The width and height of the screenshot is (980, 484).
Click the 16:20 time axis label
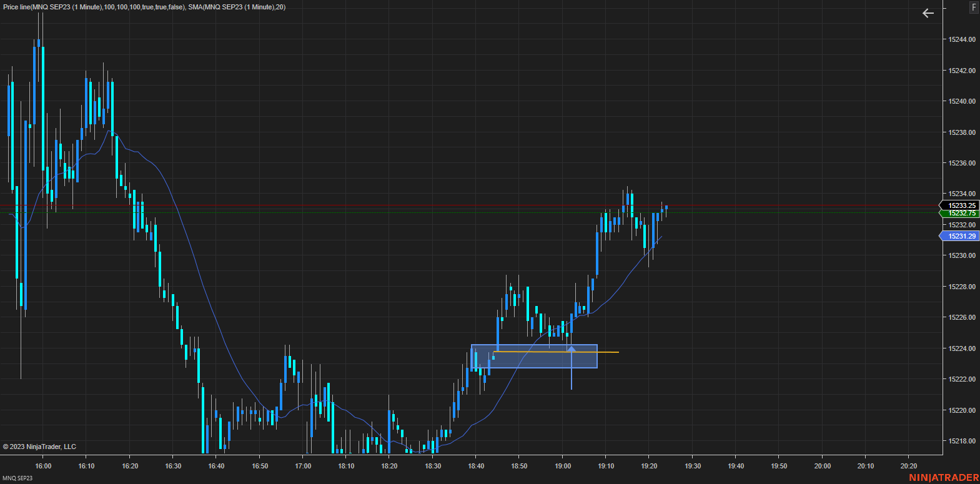coord(130,466)
